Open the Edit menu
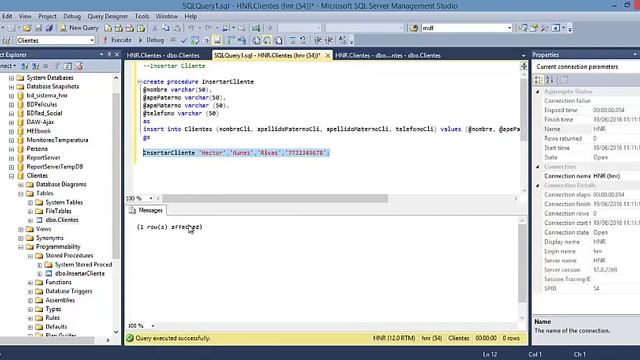640x360 pixels. click(7, 16)
